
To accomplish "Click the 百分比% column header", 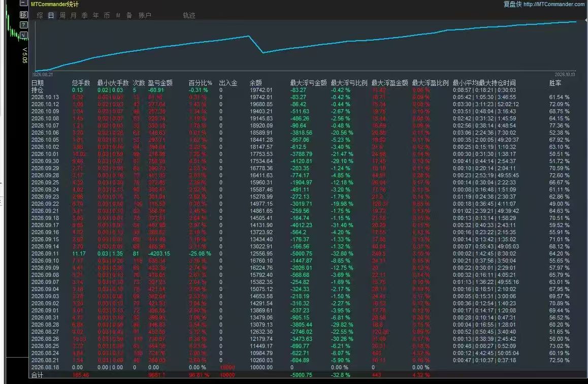I will click(200, 83).
